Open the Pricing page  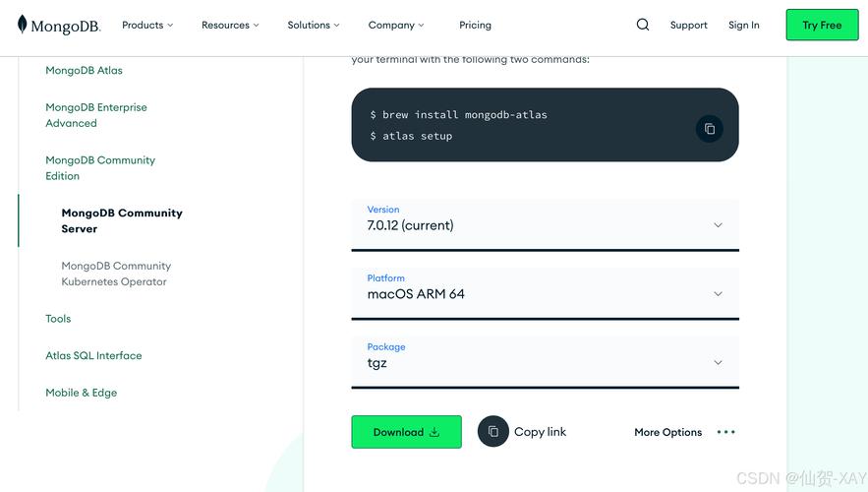click(475, 25)
